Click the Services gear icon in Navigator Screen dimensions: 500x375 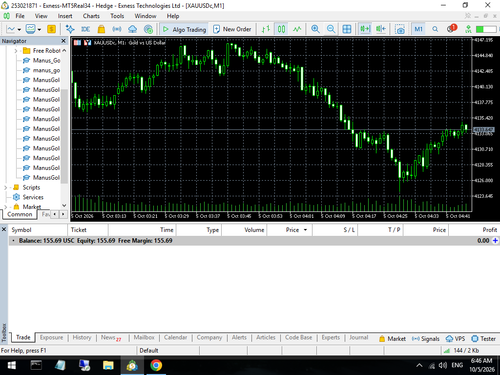pyautogui.click(x=16, y=197)
